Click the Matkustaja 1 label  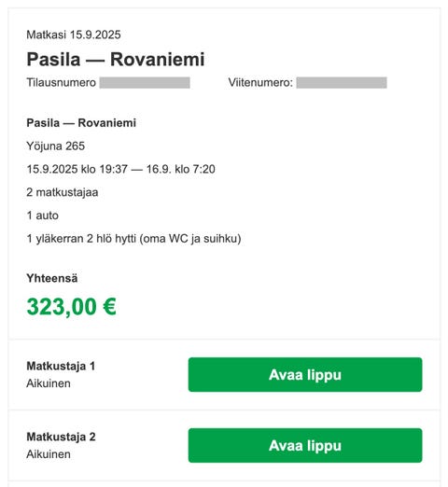tap(61, 366)
